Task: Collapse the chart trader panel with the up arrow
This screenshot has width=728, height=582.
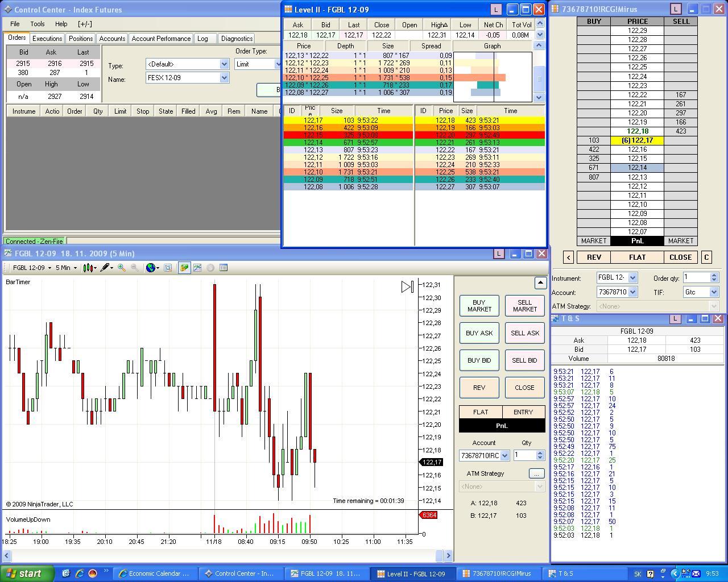Action: click(x=540, y=282)
